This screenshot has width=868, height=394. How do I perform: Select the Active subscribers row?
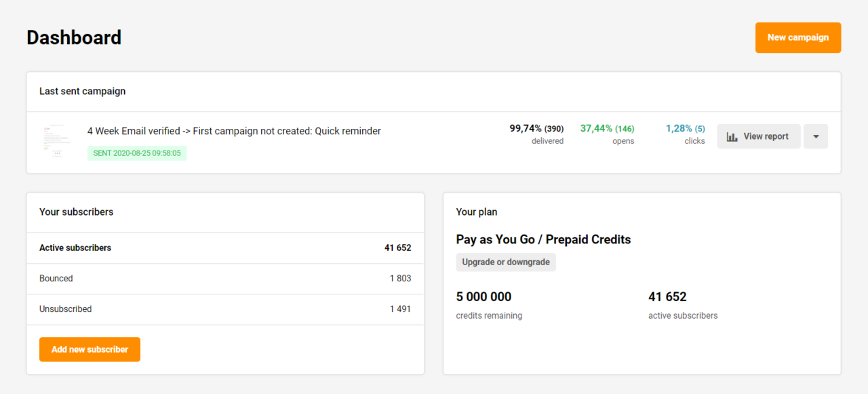click(75, 248)
